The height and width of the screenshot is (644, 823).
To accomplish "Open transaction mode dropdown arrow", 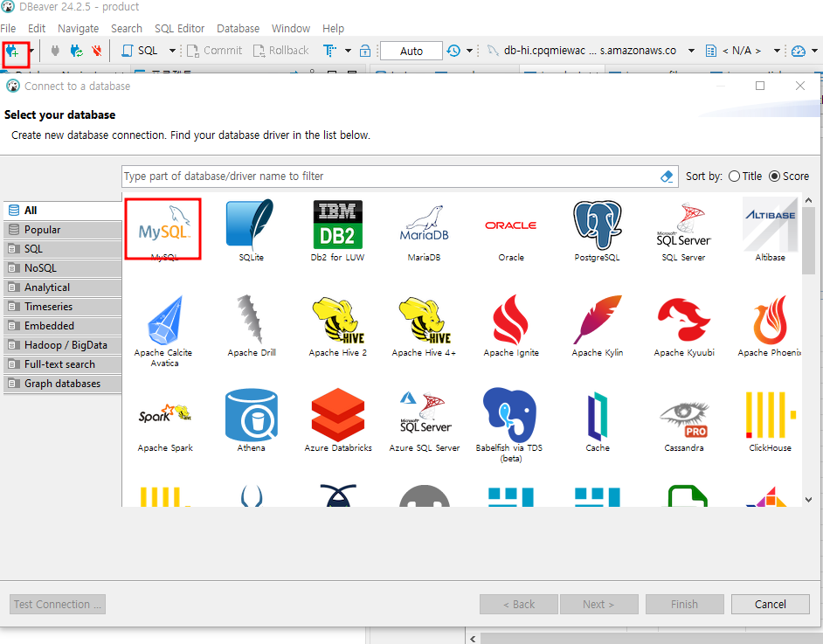I will [x=348, y=51].
